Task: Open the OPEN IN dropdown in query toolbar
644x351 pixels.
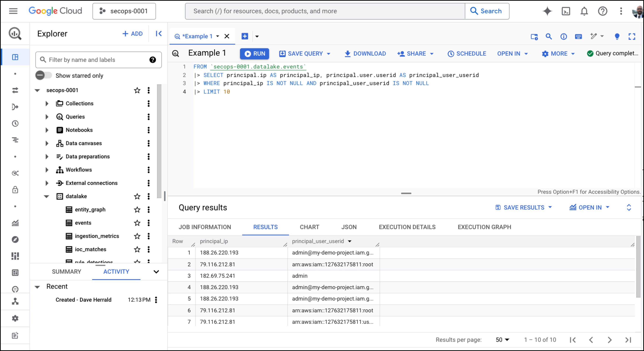Action: [512, 53]
